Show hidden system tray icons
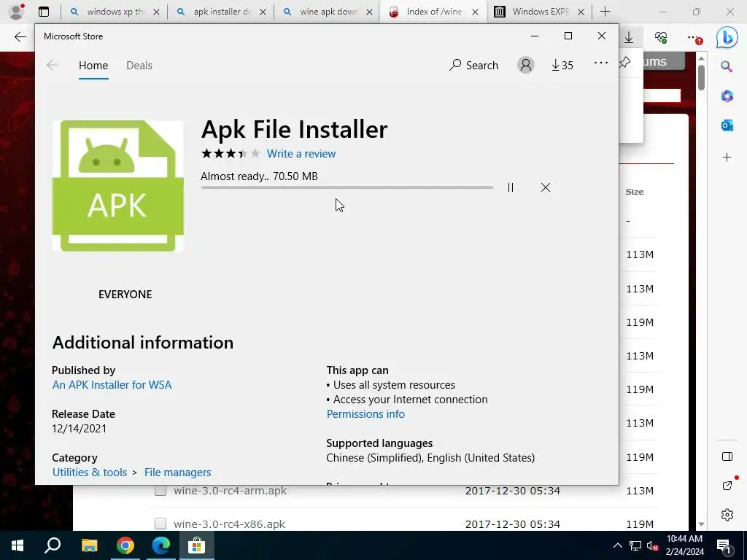The height and width of the screenshot is (560, 747). [x=617, y=545]
